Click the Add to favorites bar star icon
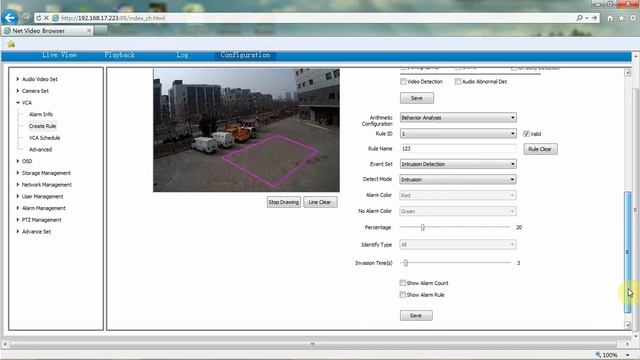The width and height of the screenshot is (640, 360). point(11,44)
